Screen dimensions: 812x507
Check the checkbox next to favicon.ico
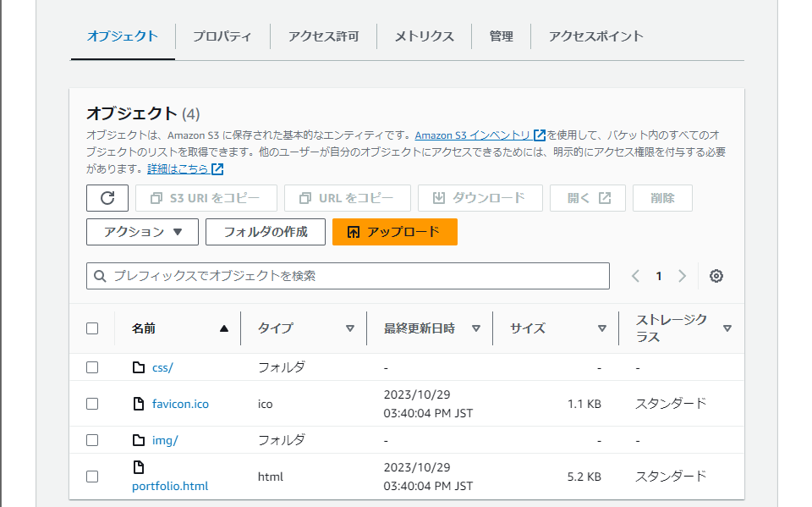tap(92, 403)
